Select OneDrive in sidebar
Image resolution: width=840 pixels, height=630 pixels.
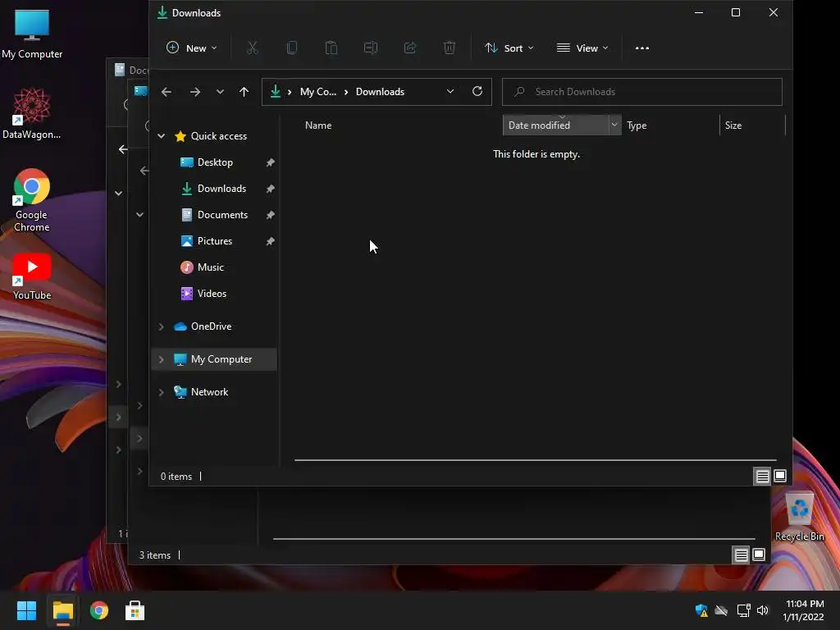[x=211, y=326]
